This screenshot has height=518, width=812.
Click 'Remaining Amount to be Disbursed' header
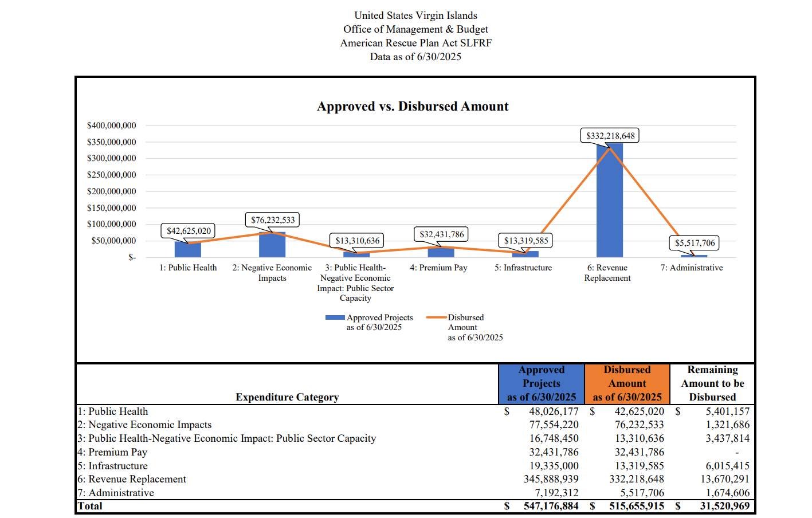coord(712,384)
